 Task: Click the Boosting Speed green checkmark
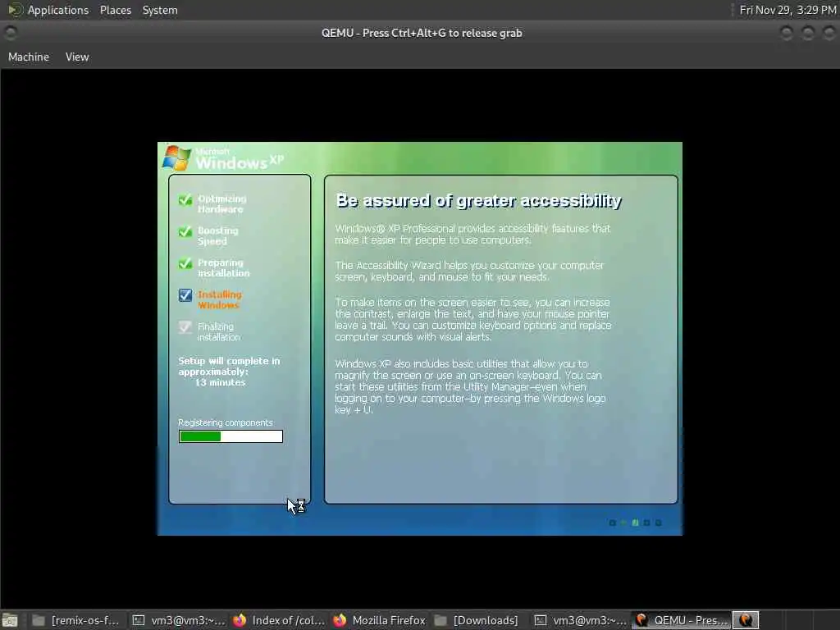(185, 232)
